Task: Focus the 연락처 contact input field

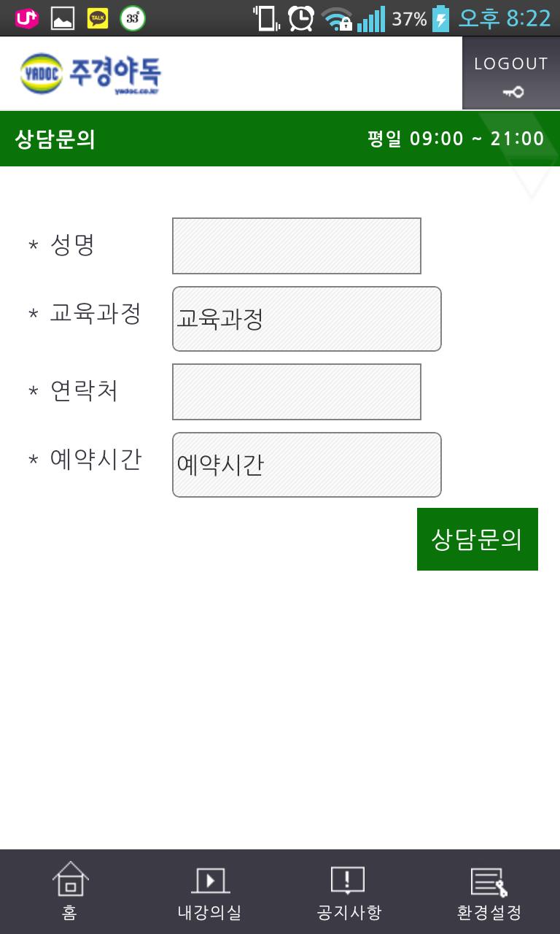Action: click(x=296, y=392)
